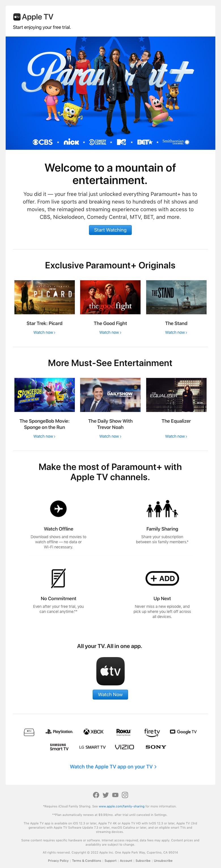This screenshot has height=868, width=221.
Task: Open the Facebook social icon
Action: tap(96, 795)
